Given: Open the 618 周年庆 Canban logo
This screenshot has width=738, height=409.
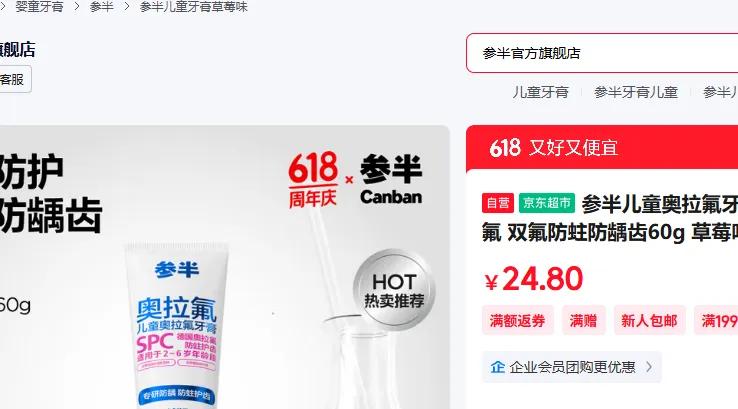Looking at the screenshot, I should pyautogui.click(x=355, y=179).
